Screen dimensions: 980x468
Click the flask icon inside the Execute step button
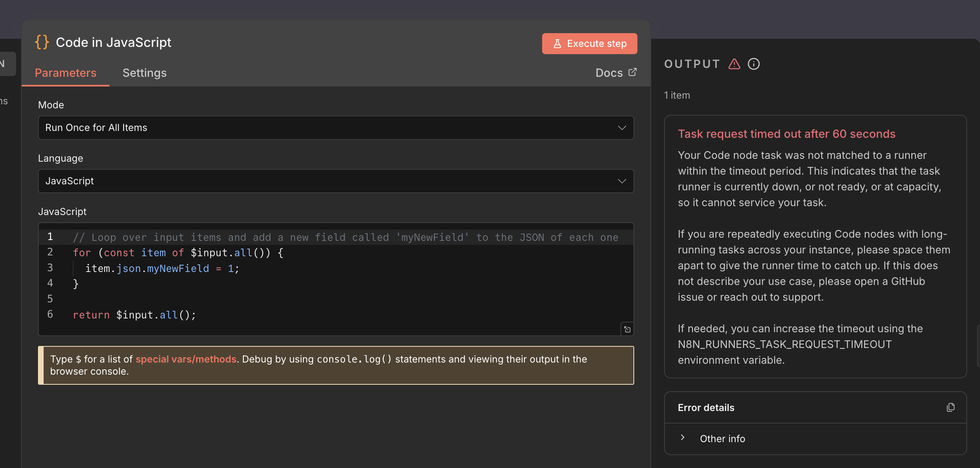(558, 43)
